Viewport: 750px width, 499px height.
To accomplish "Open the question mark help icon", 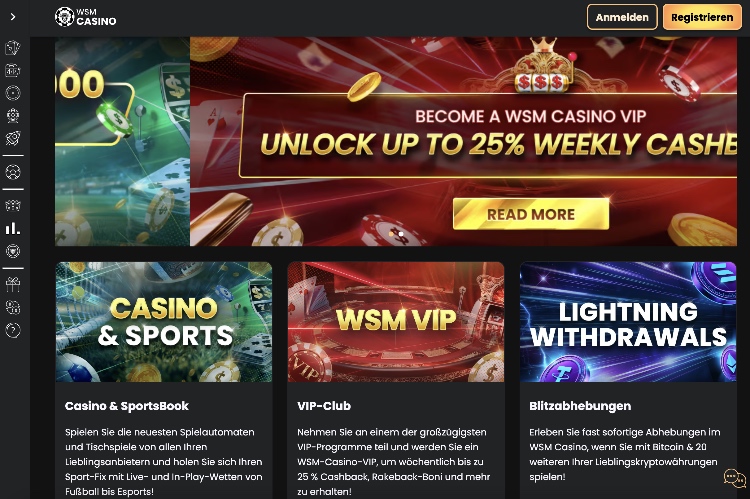I will tap(13, 330).
